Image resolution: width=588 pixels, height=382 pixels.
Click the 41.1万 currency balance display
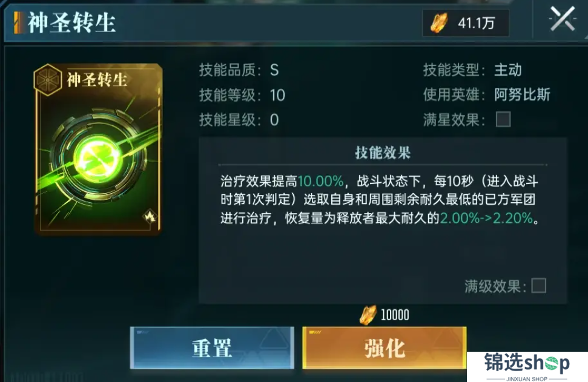(x=466, y=23)
